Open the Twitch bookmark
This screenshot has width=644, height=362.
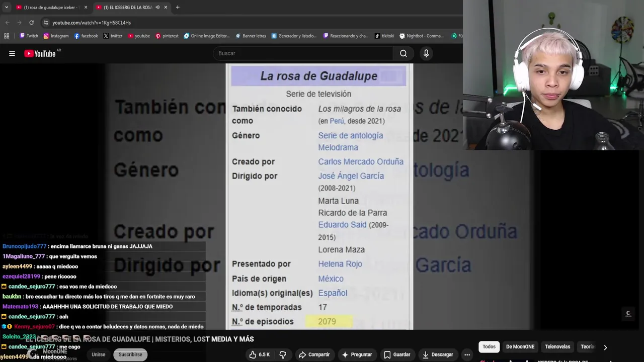pyautogui.click(x=29, y=36)
